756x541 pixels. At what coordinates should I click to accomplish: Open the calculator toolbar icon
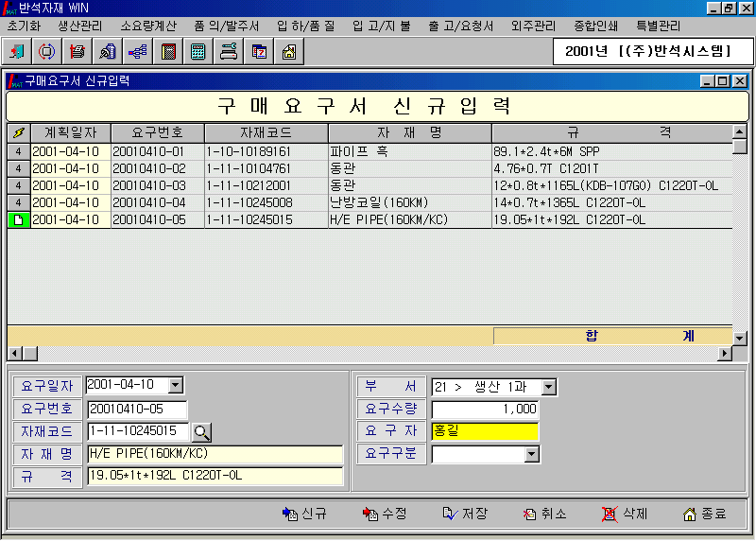(x=198, y=52)
